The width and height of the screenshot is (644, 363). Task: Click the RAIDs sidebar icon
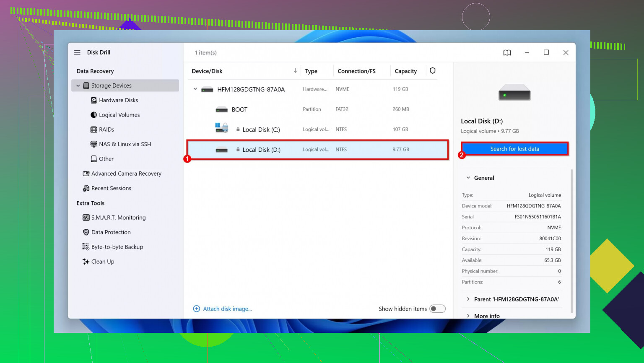click(x=93, y=129)
